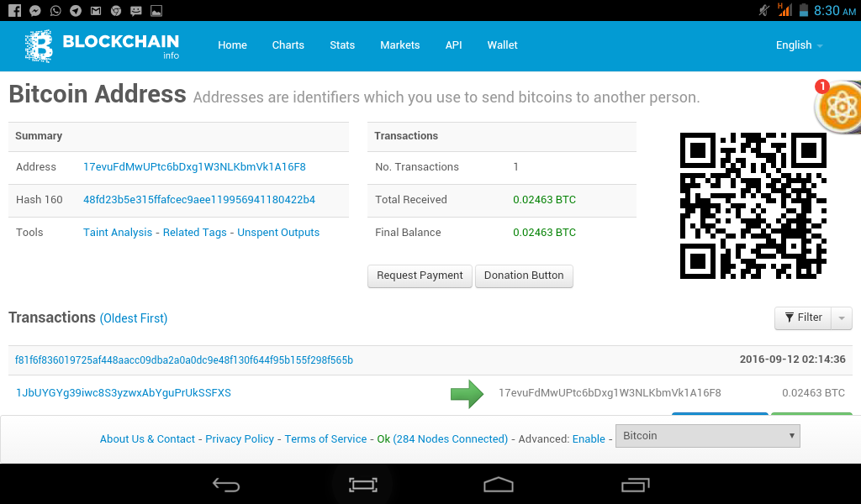Tap the screenshot capture navigation button
Screen dimensions: 861x504
click(x=363, y=485)
